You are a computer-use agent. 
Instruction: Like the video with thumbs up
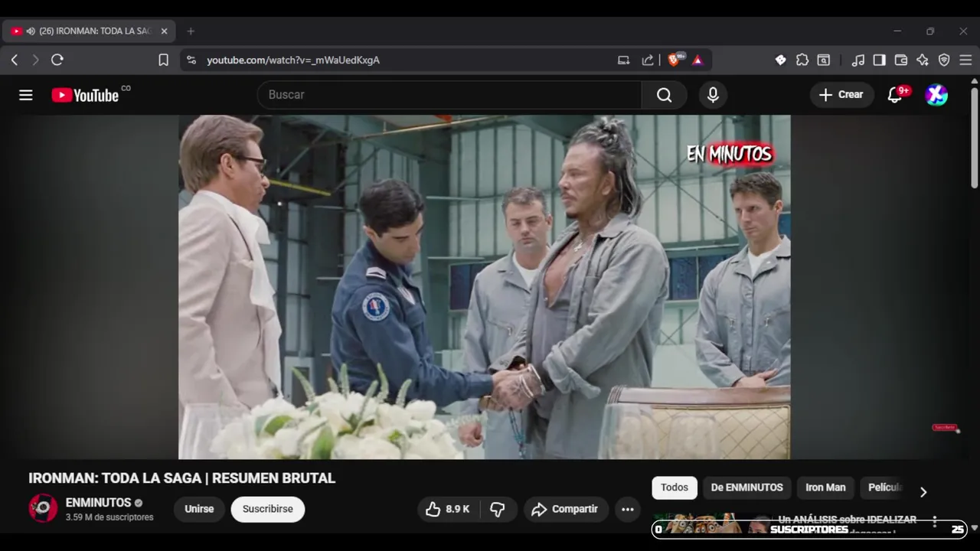coord(448,510)
